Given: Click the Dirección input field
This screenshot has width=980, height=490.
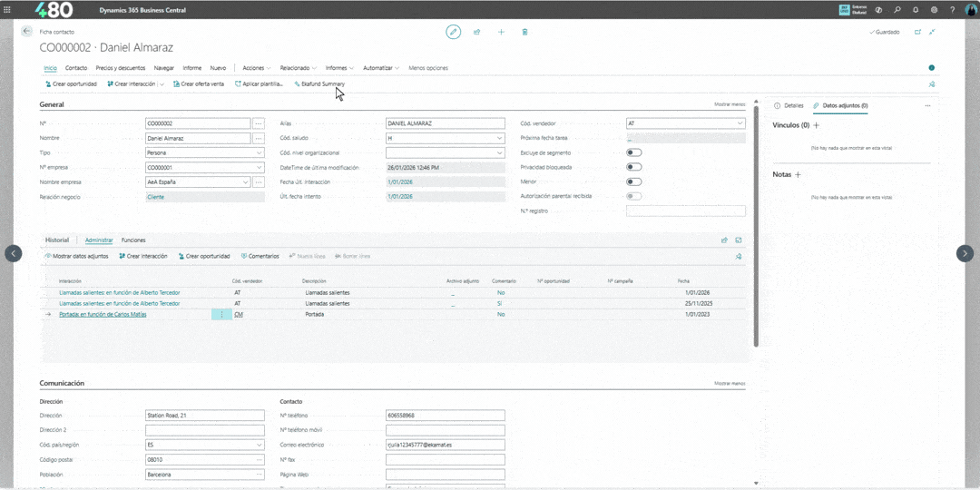Looking at the screenshot, I should [204, 415].
